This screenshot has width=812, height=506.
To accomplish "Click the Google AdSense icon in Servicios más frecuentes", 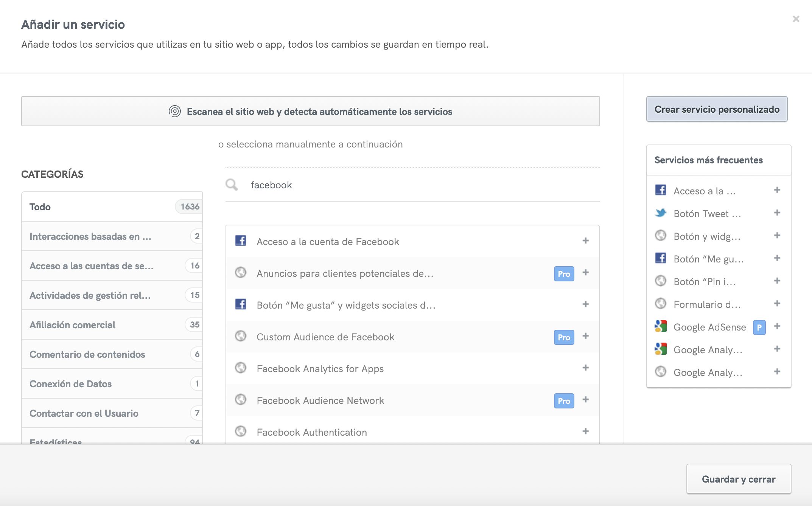I will (x=661, y=326).
